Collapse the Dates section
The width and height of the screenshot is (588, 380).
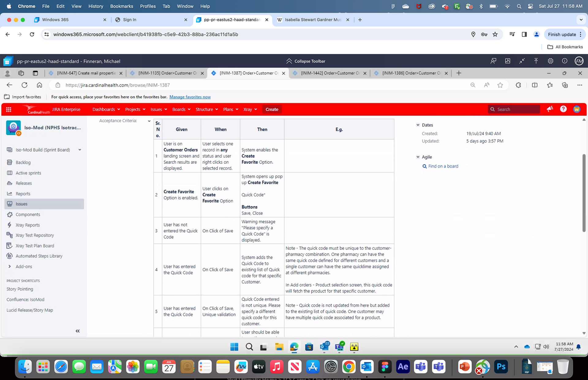click(418, 125)
